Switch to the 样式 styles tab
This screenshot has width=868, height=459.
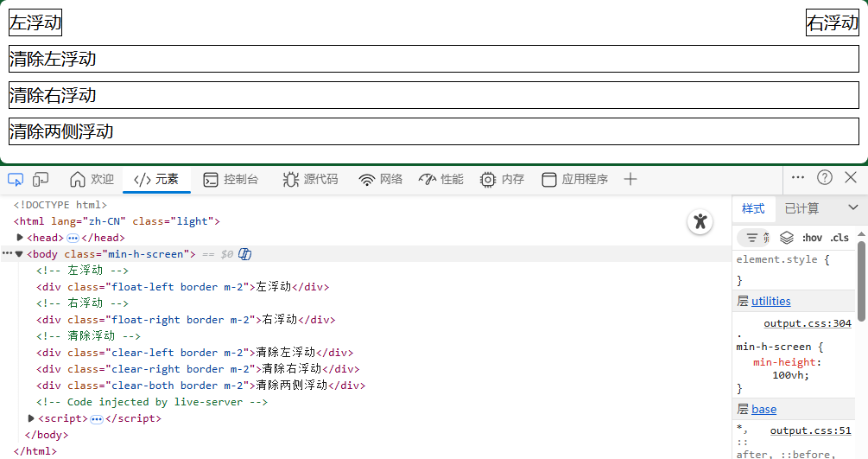coord(753,208)
